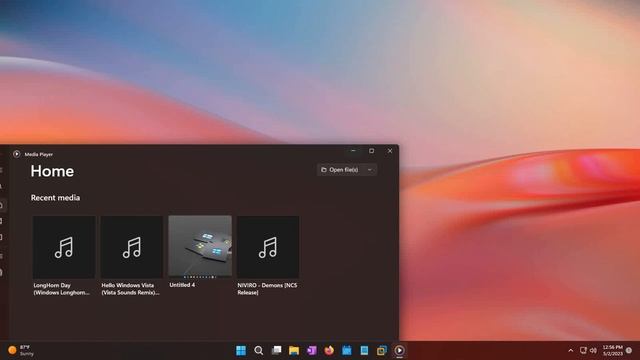This screenshot has width=640, height=360.
Task: Open the blue notepad-style taskbar icon
Action: click(364, 350)
